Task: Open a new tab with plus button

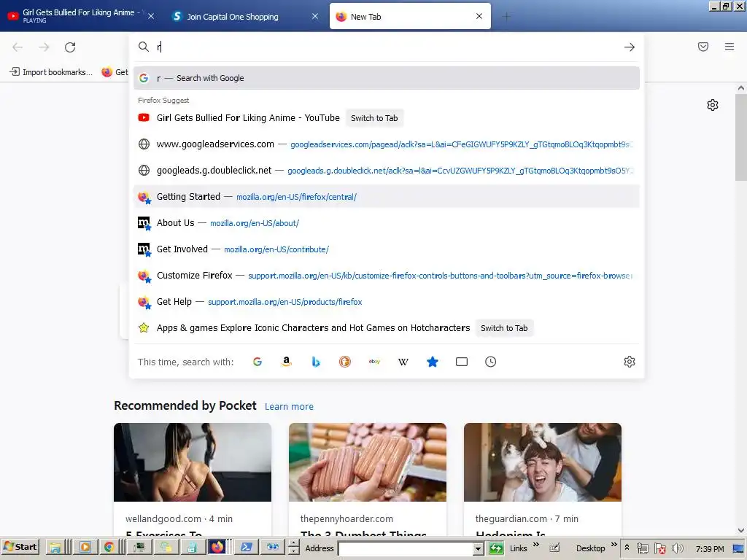Action: 506,17
